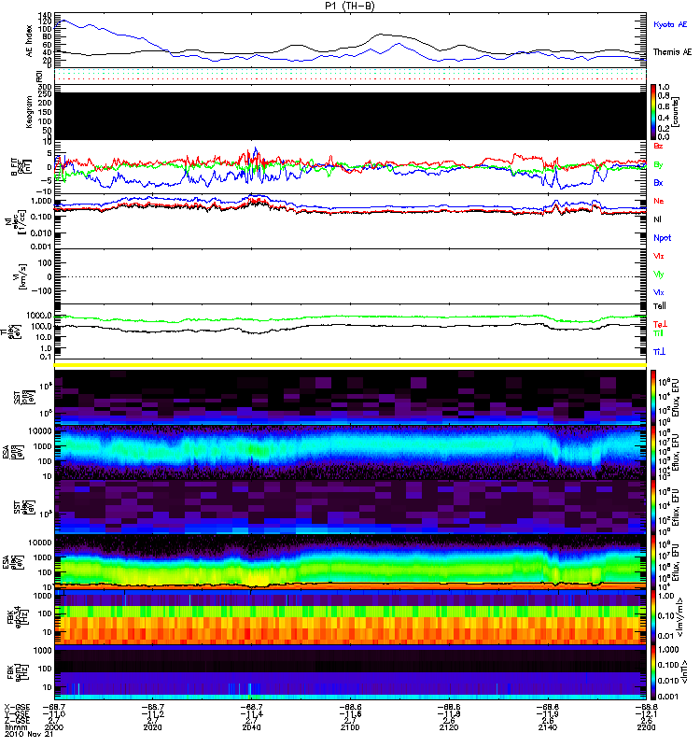Viewport: 700px width, 747px height.
Task: Click the nT color bar of the FBK magnetic panel
Action: [653, 672]
